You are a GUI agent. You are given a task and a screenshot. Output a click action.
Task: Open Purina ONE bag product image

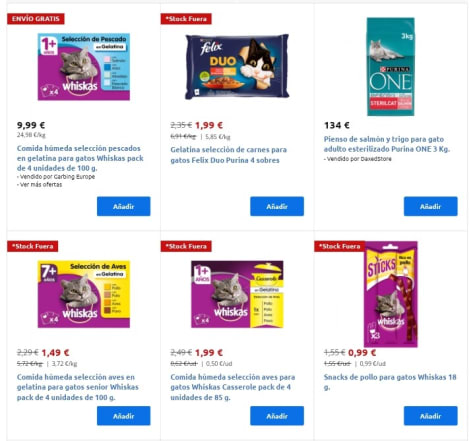coord(391,67)
